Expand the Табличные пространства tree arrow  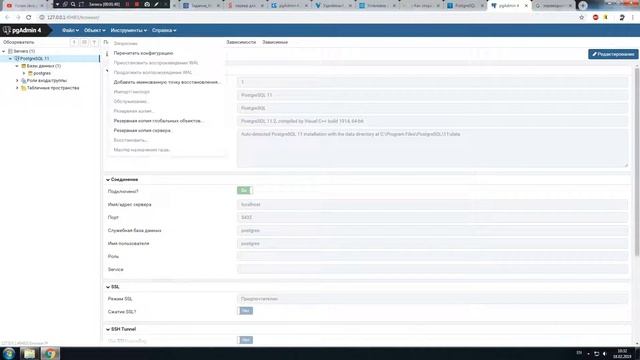tap(17, 88)
